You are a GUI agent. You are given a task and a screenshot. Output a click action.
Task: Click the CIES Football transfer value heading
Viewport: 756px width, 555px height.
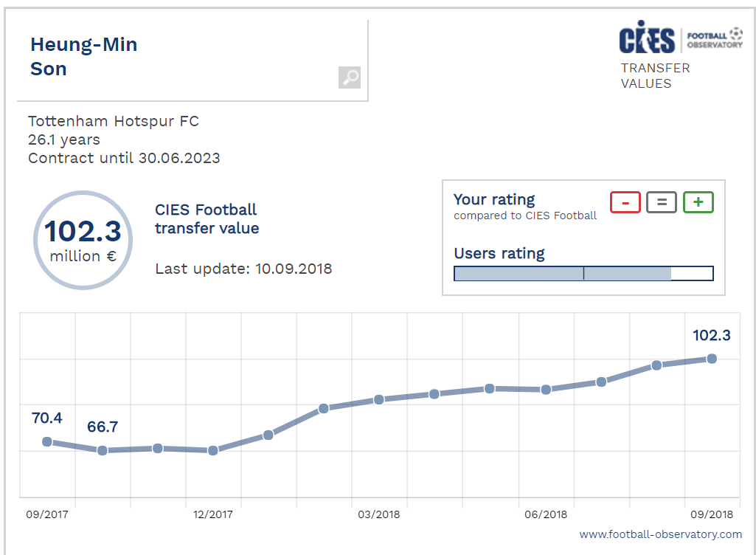pos(207,219)
